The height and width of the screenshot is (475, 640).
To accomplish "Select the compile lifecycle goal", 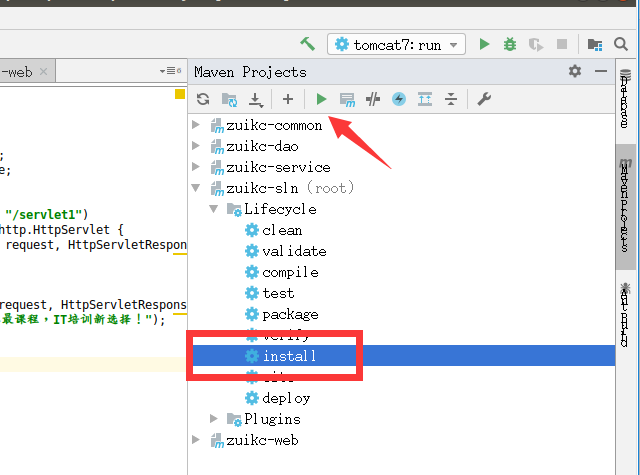I will [290, 273].
